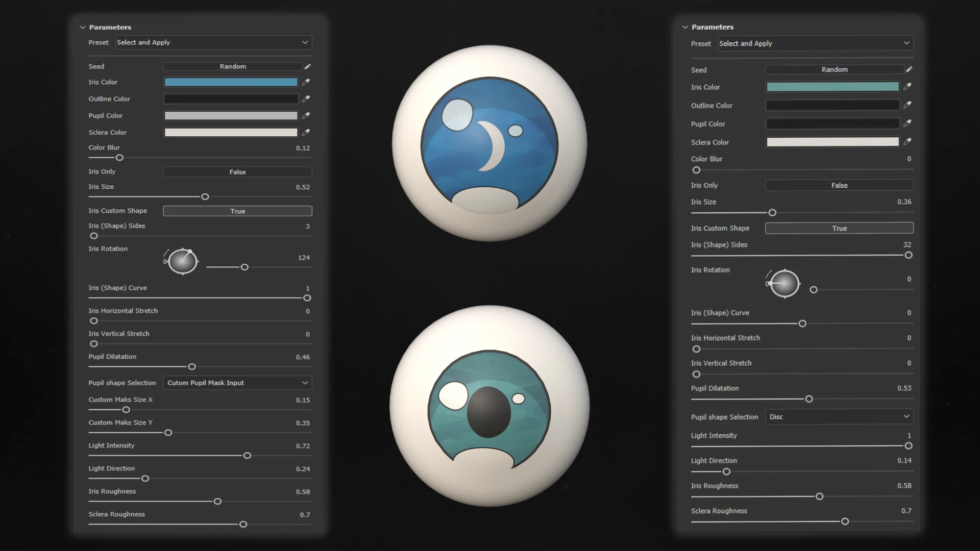
Task: Click Pupil Dilatation slider handle in right panel
Action: (809, 399)
